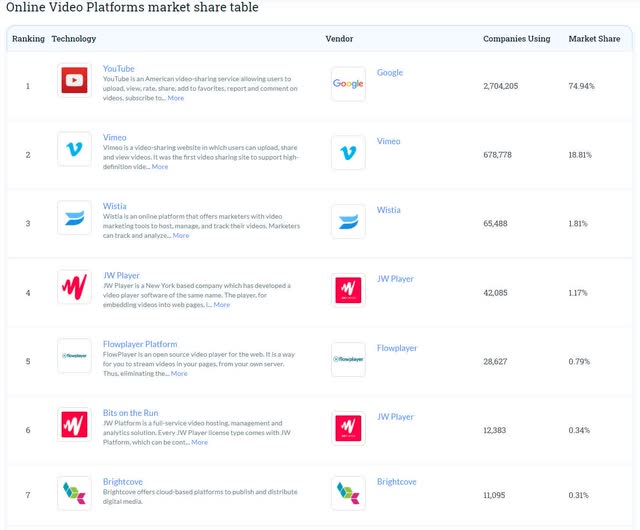Image resolution: width=640 pixels, height=530 pixels.
Task: Open the Flowplayer Platform link
Action: pos(140,344)
